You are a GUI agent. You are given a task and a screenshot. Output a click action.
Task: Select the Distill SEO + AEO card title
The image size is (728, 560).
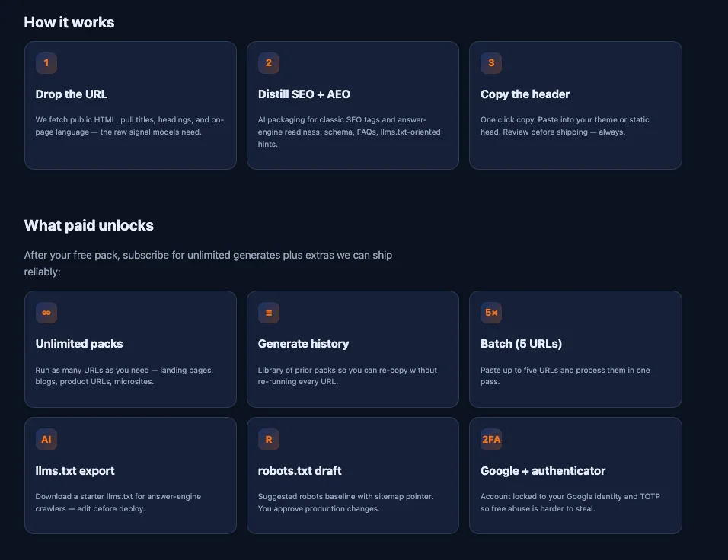click(x=304, y=94)
